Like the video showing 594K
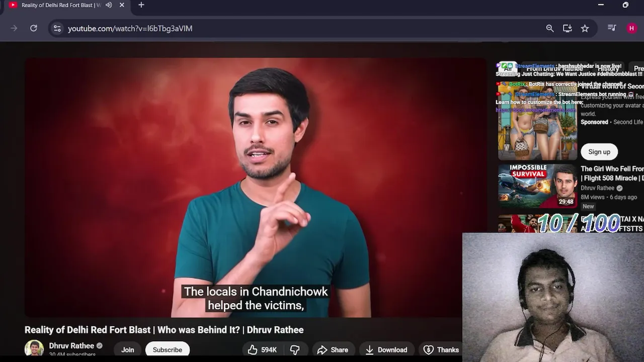 coord(262,350)
